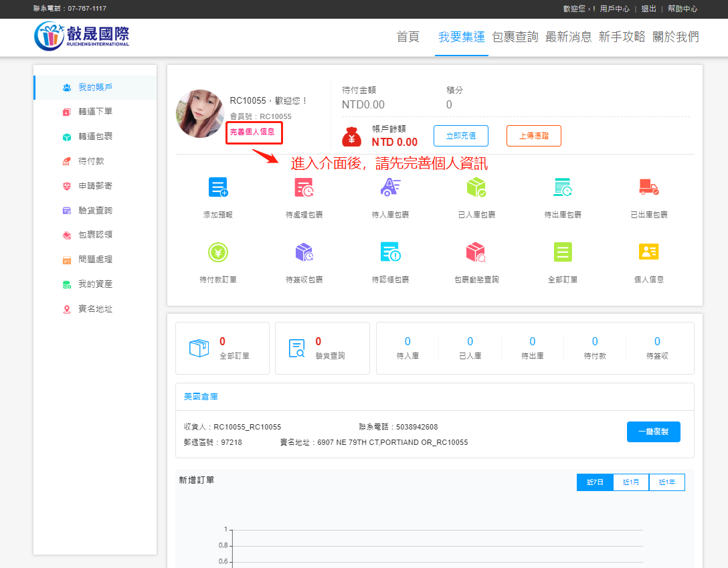Open the 待處理包裹 icon
728x568 pixels.
[x=304, y=188]
